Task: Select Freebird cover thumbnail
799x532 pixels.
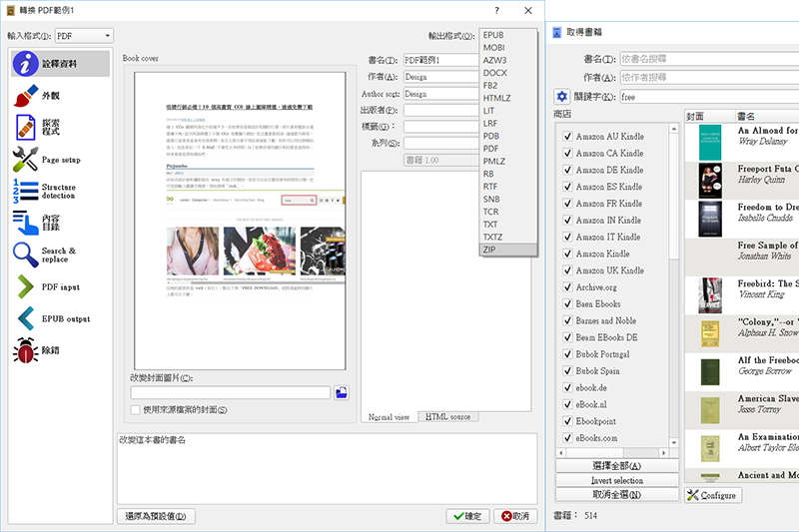Action: 710,295
